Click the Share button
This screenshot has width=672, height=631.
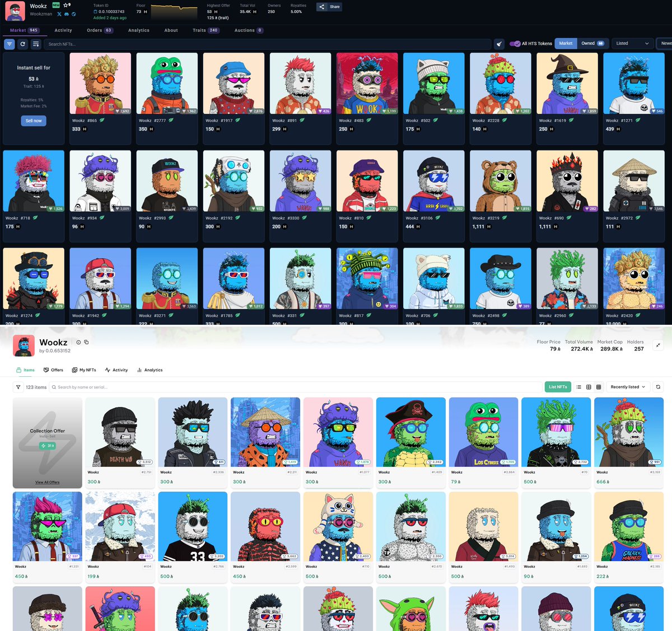pyautogui.click(x=330, y=7)
